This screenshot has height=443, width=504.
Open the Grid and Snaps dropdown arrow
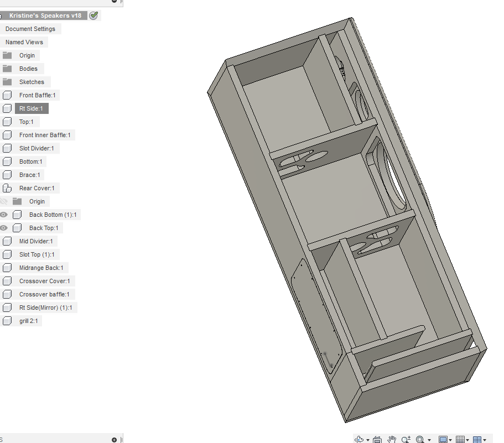click(467, 440)
